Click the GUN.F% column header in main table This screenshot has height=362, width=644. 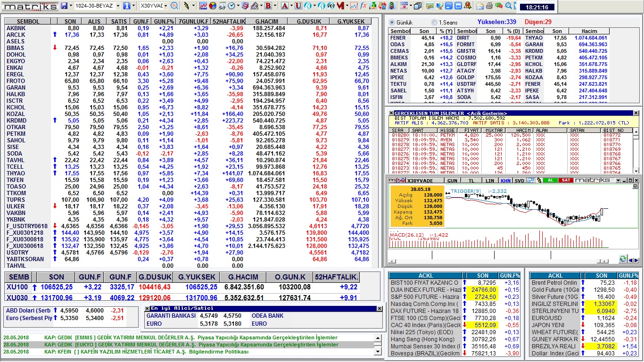click(164, 22)
